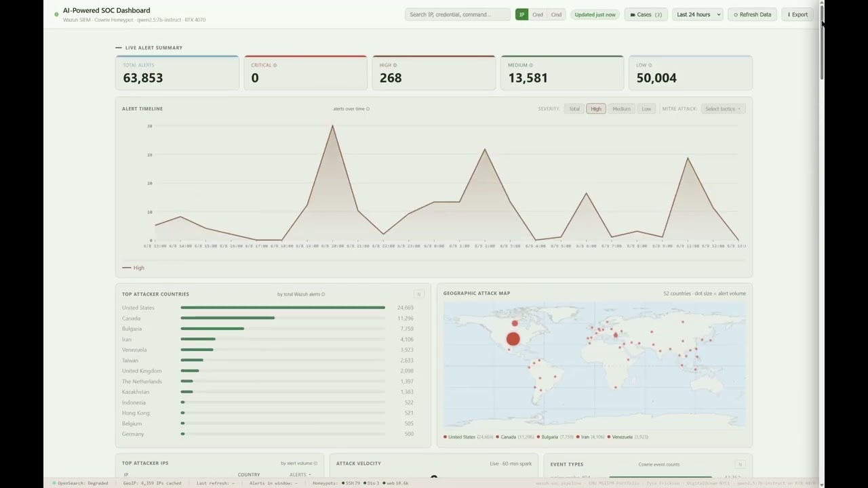Click The Netherlands row
This screenshot has height=488, width=868.
click(268, 382)
